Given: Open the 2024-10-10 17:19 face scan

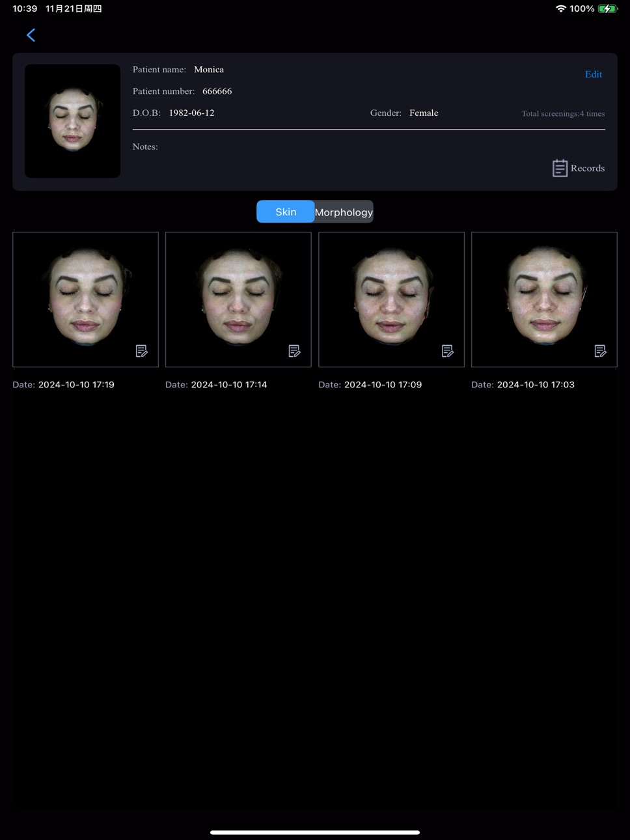Looking at the screenshot, I should point(85,300).
